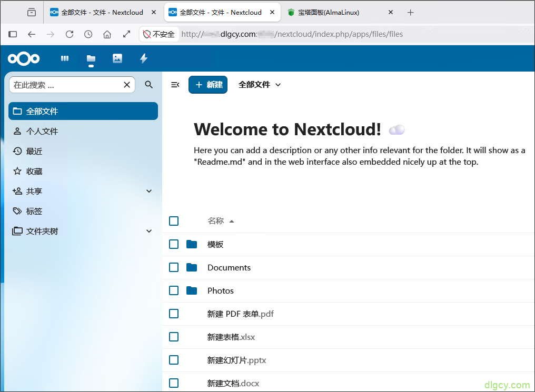Open the Photos app icon in header
Screen dimensions: 535x392
point(117,58)
